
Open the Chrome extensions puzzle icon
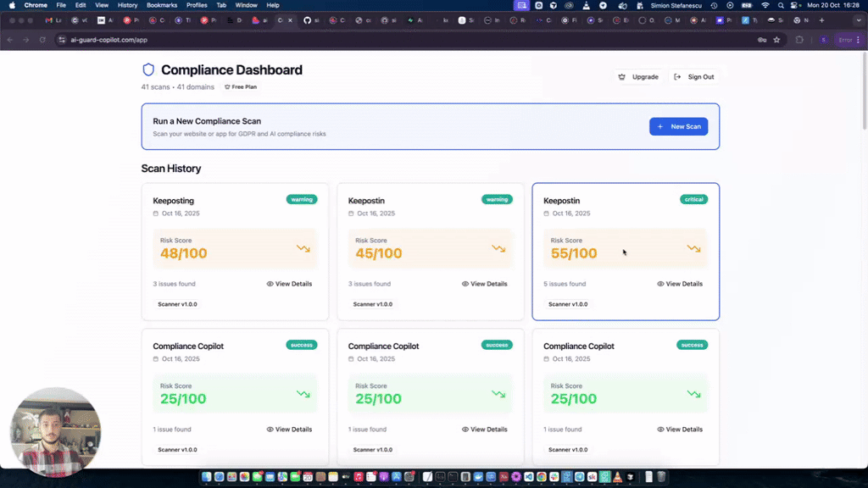click(799, 40)
